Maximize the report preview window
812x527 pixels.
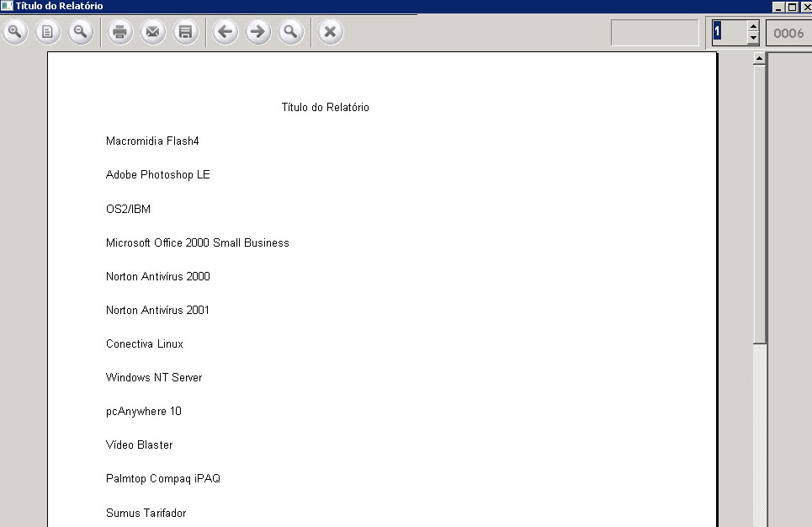click(793, 7)
